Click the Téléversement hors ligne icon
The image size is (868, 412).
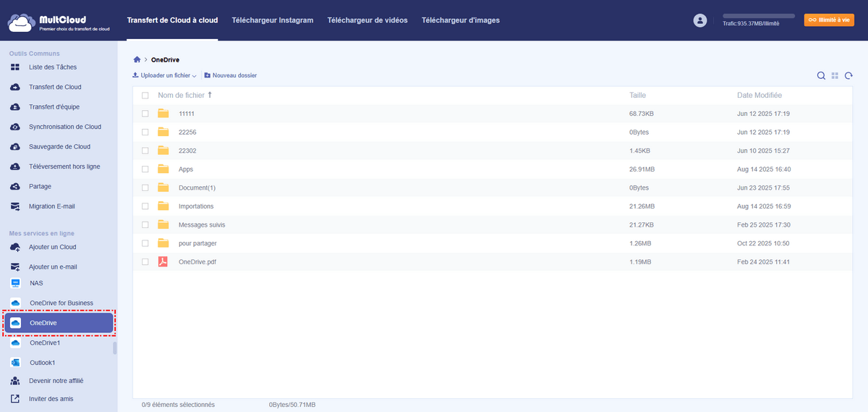click(x=15, y=167)
